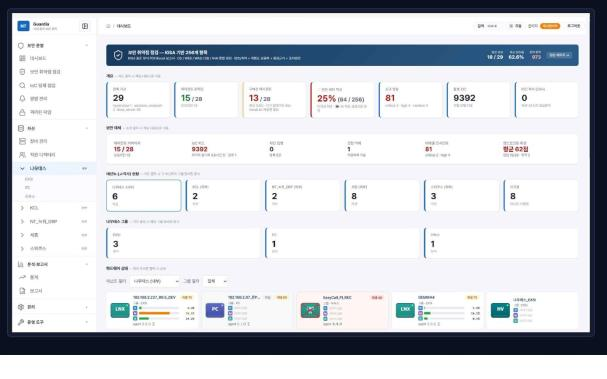Select the first network group card showing 3
The width and height of the screenshot is (607, 379).
pyautogui.click(x=183, y=243)
